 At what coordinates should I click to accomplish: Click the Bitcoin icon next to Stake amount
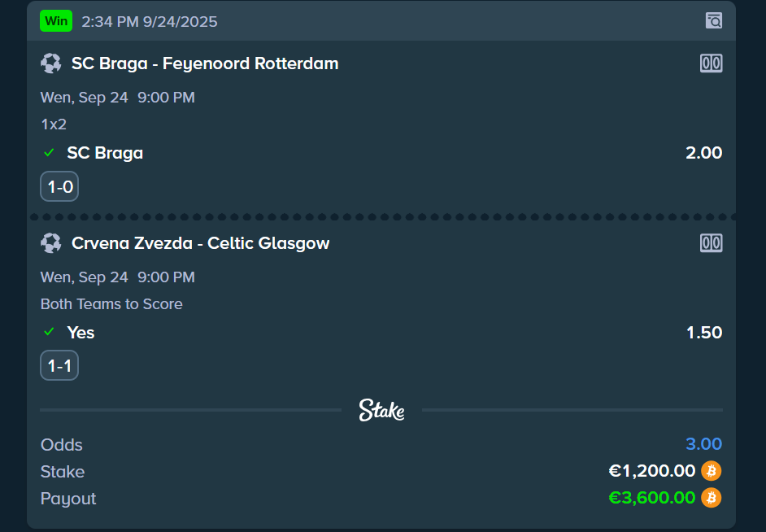click(712, 471)
